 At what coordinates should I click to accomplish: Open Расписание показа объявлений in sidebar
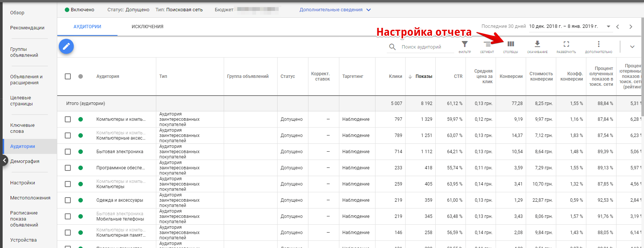(24, 219)
